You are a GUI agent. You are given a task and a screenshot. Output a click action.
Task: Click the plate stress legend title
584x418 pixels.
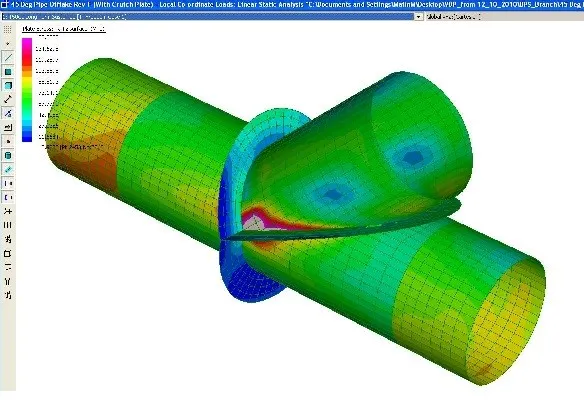coord(64,29)
